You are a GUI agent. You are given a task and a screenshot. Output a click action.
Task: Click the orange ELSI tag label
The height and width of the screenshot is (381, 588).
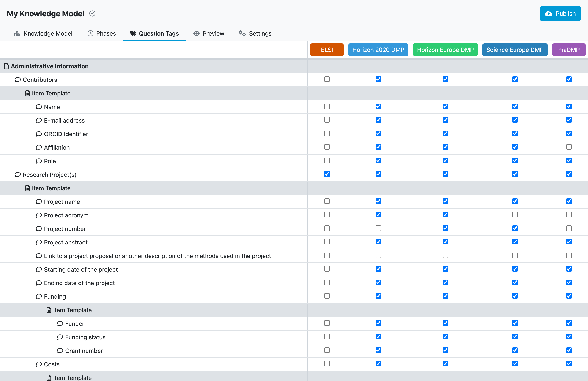click(327, 50)
